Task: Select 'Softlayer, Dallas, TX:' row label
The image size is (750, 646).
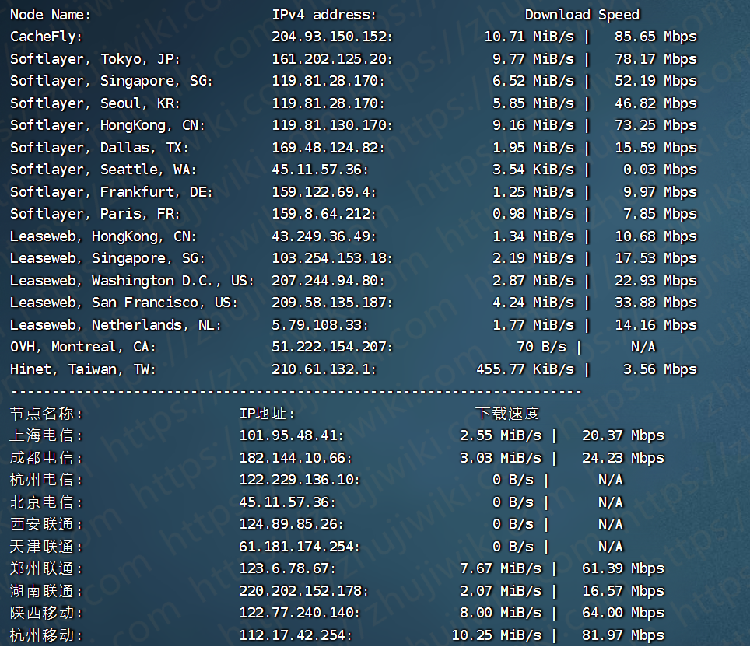Action: pyautogui.click(x=99, y=148)
